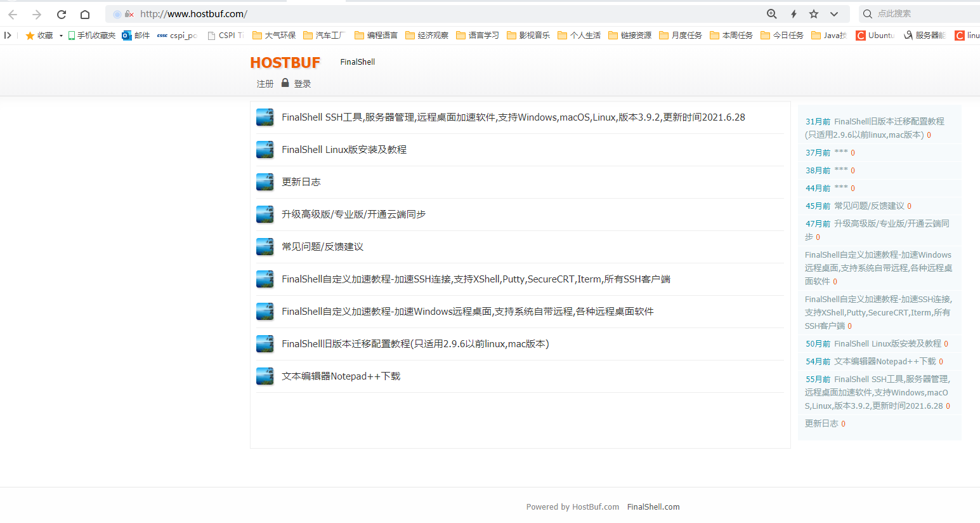Select the FinalShell navigation menu item

click(x=357, y=62)
